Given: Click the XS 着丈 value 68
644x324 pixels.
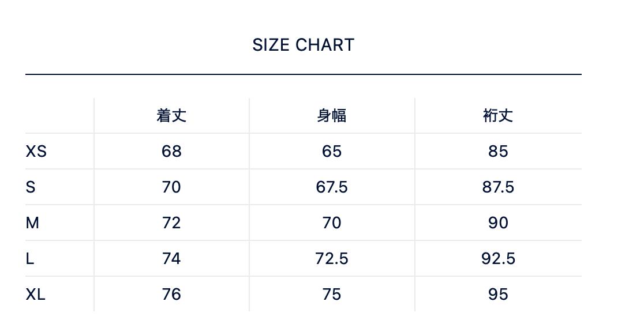Looking at the screenshot, I should click(x=171, y=152).
